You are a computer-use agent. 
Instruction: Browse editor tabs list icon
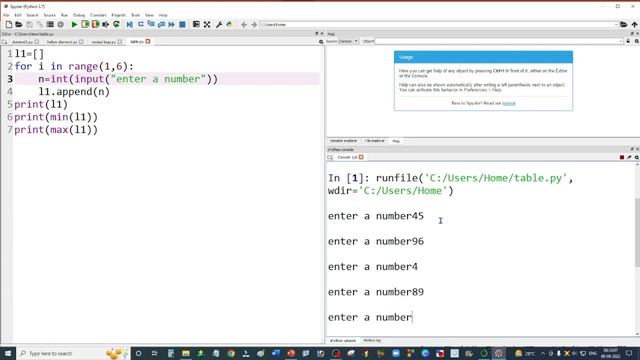click(4, 42)
